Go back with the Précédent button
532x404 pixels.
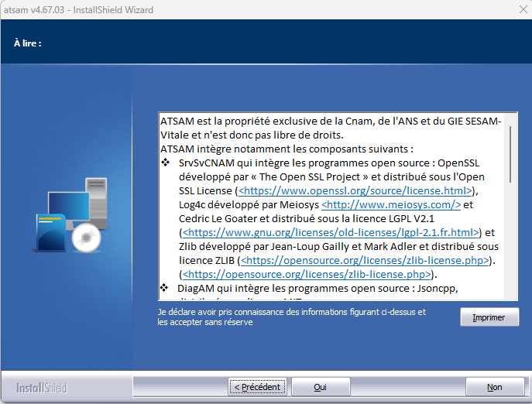(256, 387)
